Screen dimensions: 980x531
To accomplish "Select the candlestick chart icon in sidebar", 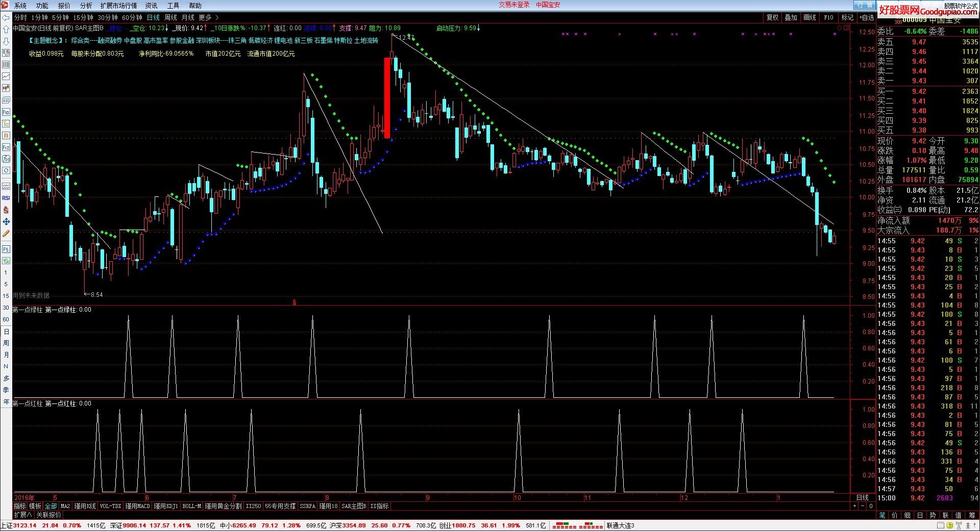I will 6,88.
